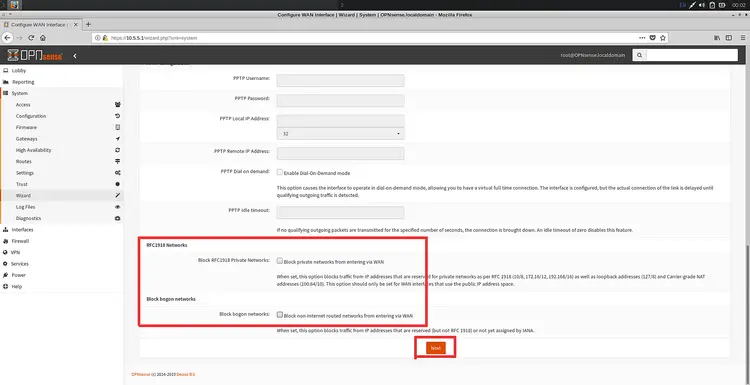Open the Firmware submenu item
Screen dimensions: 750x385
(26, 128)
